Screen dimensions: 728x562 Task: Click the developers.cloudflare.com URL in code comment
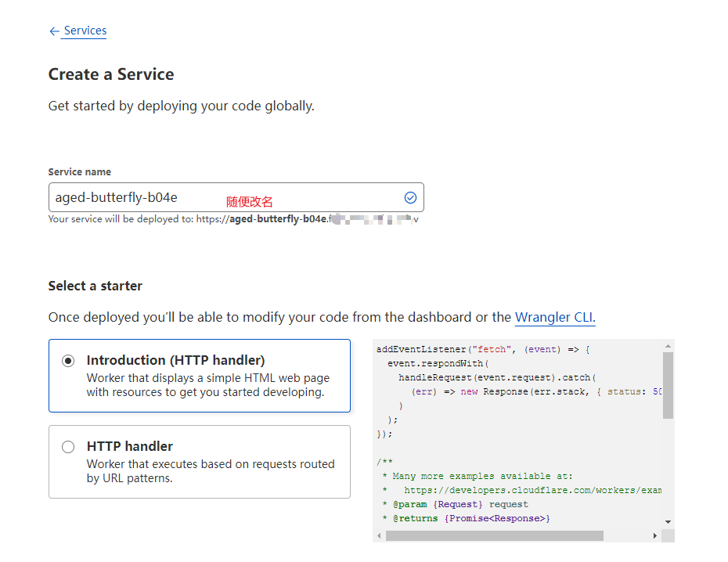click(x=532, y=490)
